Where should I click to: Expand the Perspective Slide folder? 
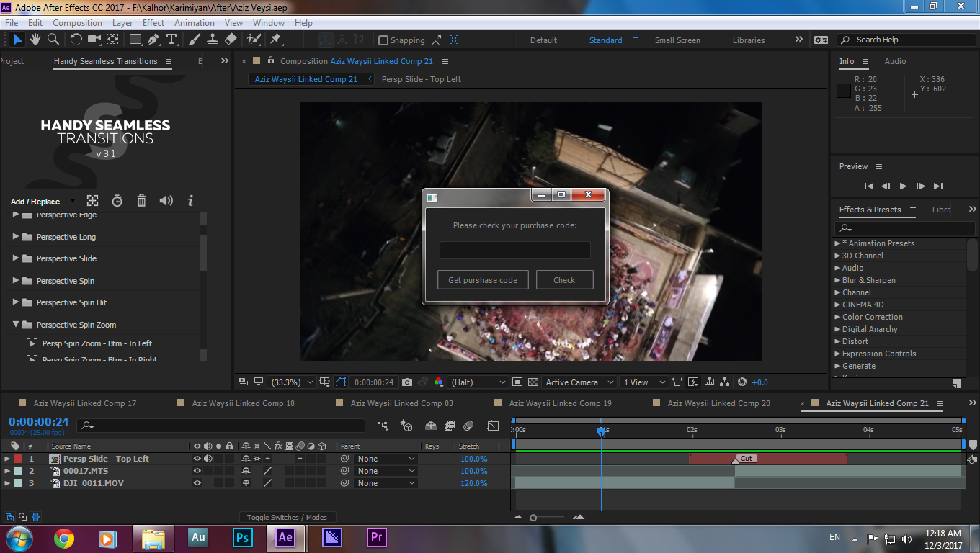point(16,258)
